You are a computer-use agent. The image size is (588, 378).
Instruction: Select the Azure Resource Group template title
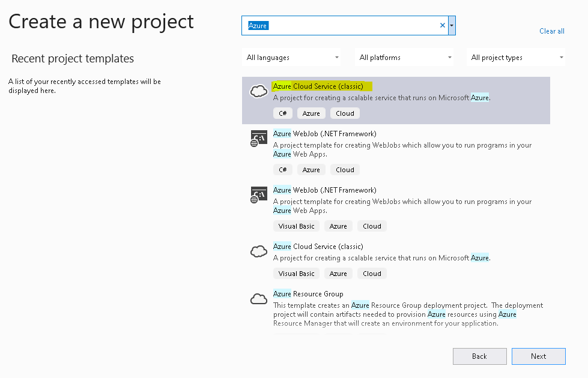308,294
